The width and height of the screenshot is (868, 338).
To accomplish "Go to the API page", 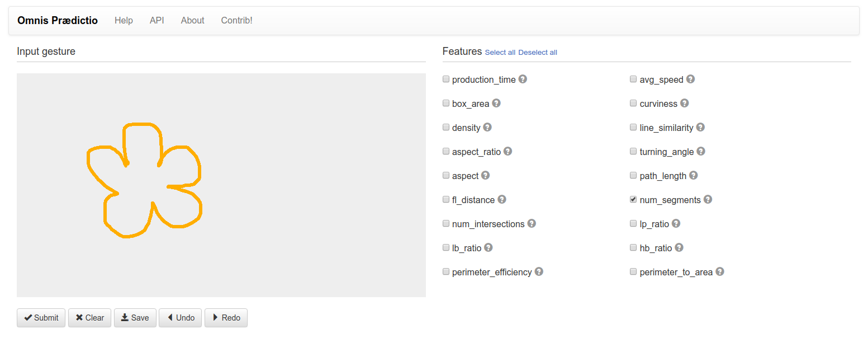I will [x=156, y=21].
